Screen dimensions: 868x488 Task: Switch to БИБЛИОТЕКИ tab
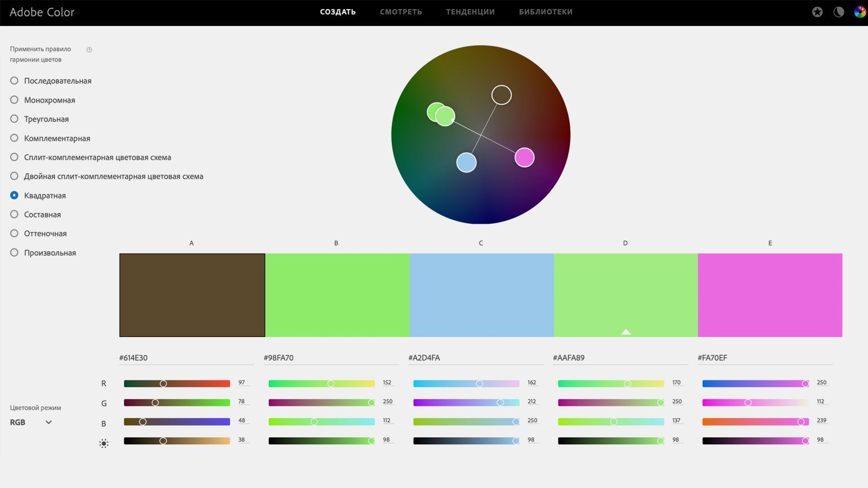pyautogui.click(x=546, y=12)
